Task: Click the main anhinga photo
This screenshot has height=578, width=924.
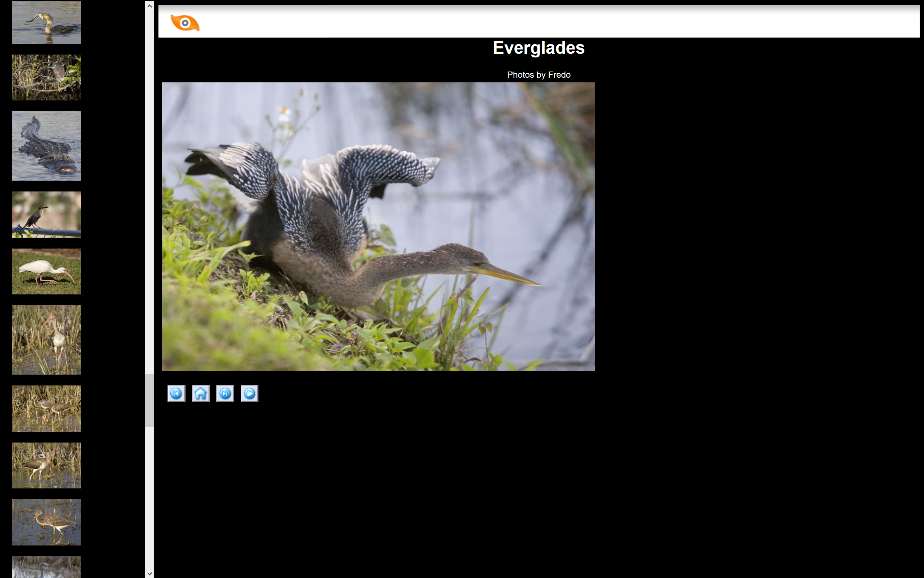Action: point(378,227)
